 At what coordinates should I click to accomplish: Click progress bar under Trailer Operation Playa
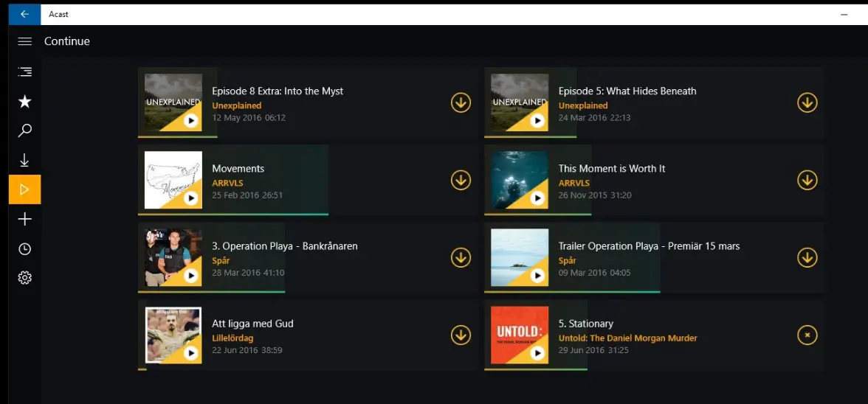tap(573, 291)
